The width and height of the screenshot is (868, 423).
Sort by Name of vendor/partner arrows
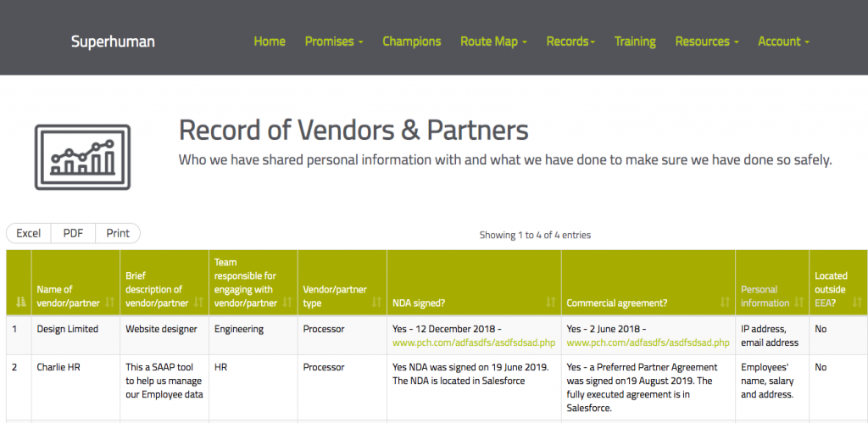tap(109, 303)
